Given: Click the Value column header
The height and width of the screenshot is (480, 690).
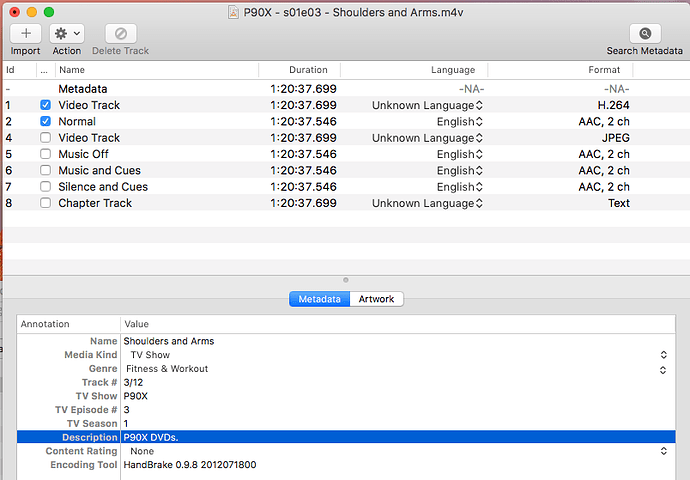Looking at the screenshot, I should tap(398, 324).
